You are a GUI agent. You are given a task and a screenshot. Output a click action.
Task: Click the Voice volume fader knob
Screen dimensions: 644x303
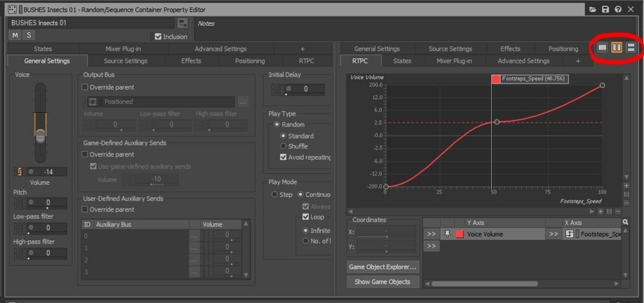pos(40,136)
